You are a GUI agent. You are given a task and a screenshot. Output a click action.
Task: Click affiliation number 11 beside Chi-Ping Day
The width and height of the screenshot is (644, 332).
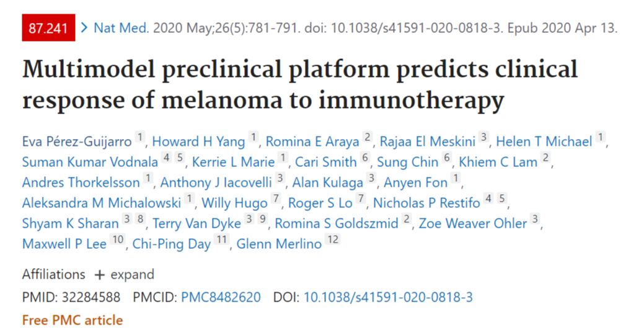click(222, 239)
